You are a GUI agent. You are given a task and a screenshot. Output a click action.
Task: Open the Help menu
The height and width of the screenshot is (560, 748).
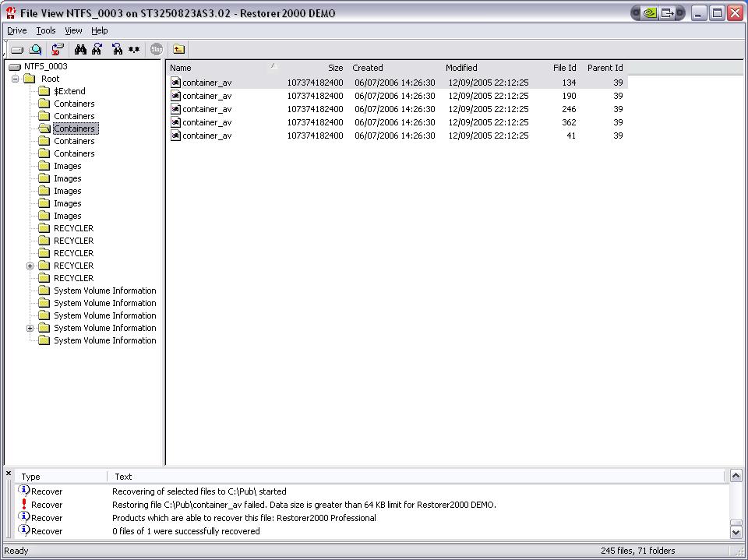click(99, 30)
